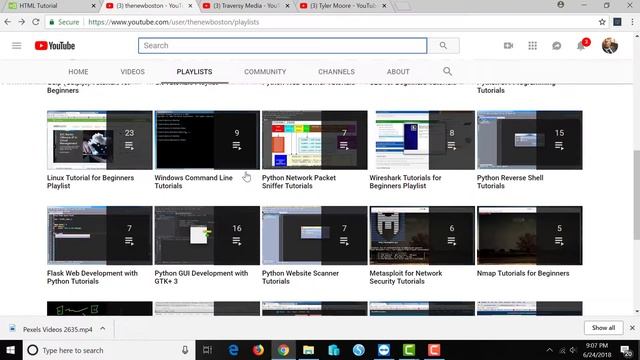
Task: Open Flask Web Development with Python link
Action: click(x=92, y=277)
